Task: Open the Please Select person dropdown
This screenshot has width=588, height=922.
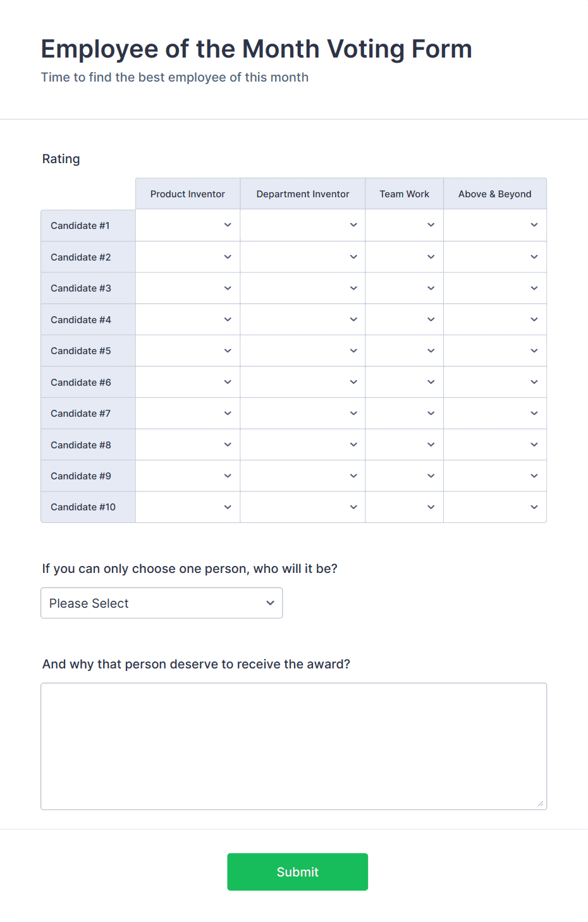Action: pyautogui.click(x=161, y=603)
